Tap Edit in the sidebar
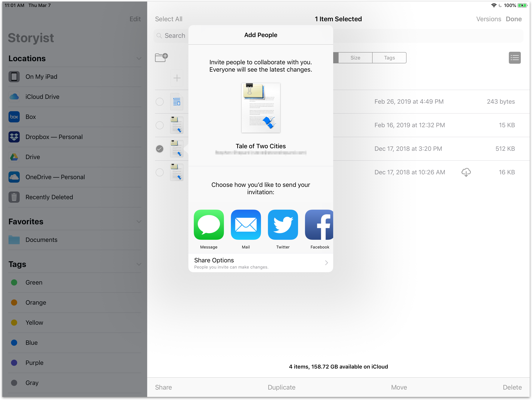Viewport: 532px width, 400px height. pyautogui.click(x=135, y=19)
